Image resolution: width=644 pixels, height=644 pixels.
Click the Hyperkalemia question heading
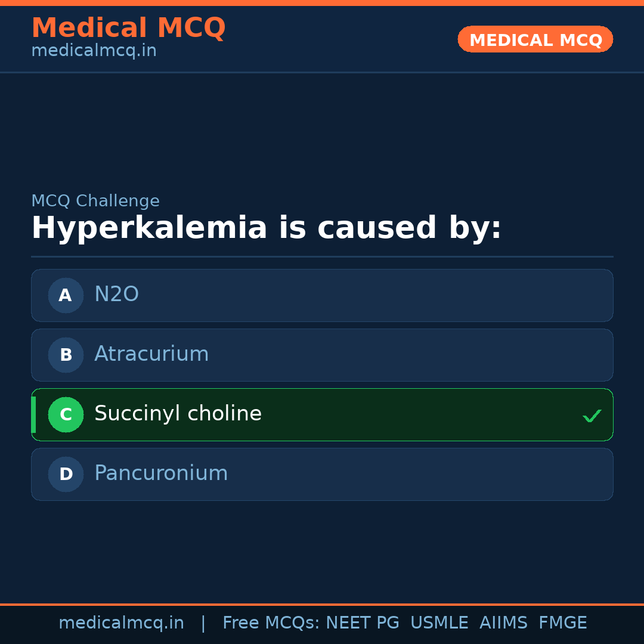pyautogui.click(x=266, y=228)
